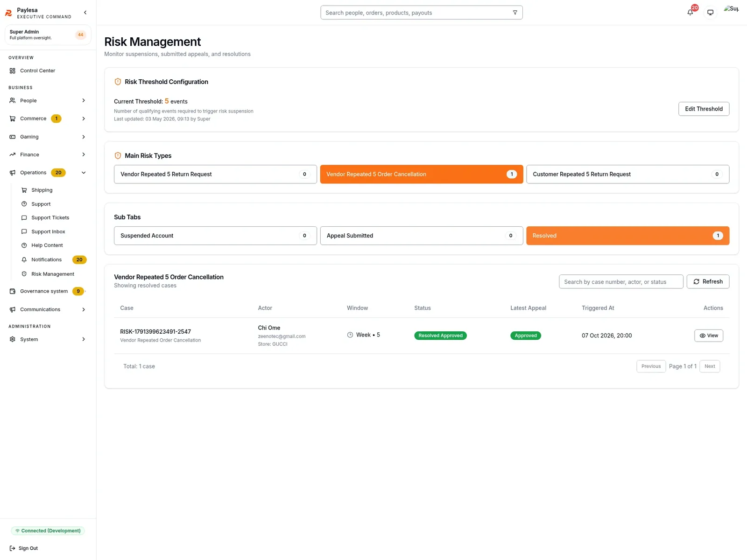Screen dimensions: 747x560
Task: Switch to Appeal Submitted sub tab
Action: click(422, 236)
